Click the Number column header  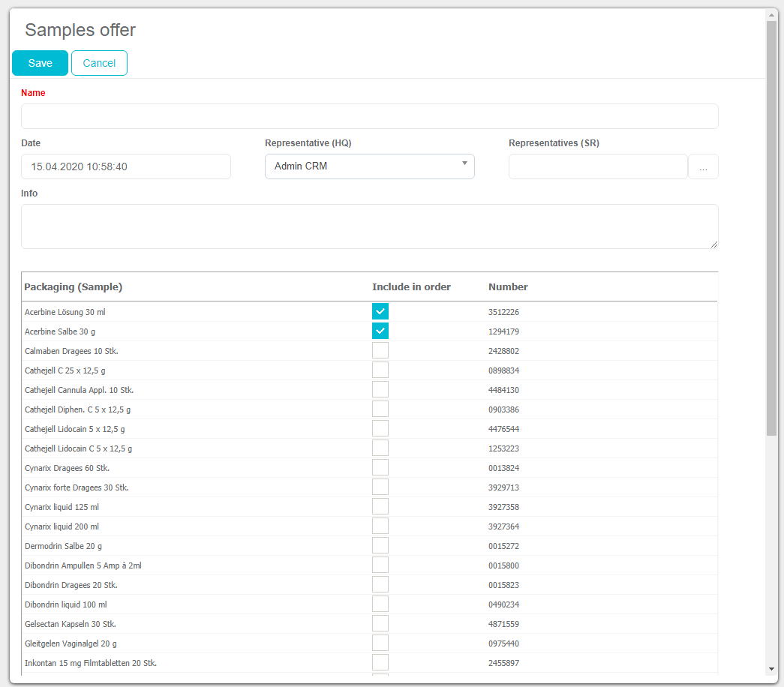point(508,286)
